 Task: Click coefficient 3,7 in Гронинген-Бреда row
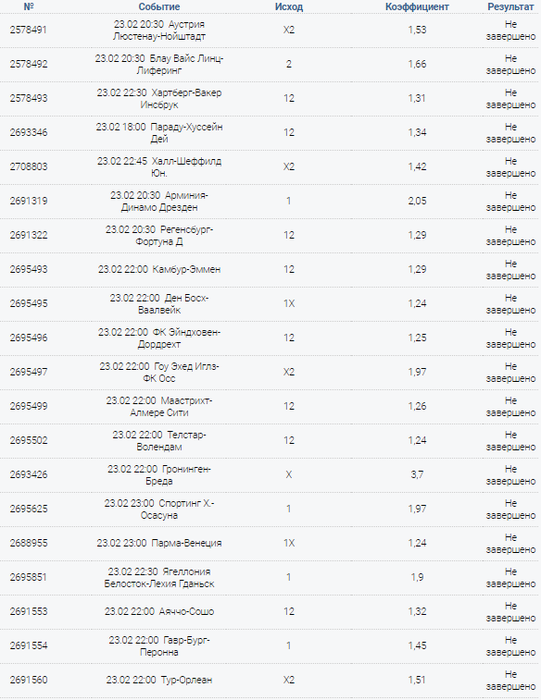pos(417,475)
